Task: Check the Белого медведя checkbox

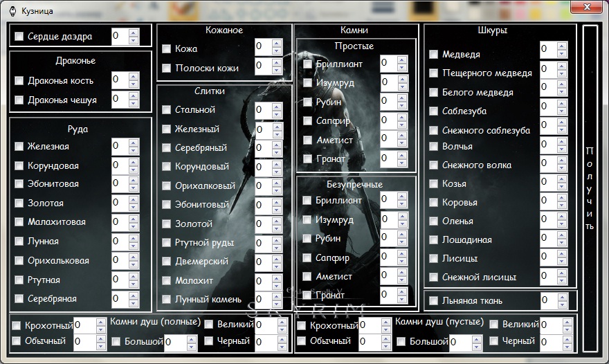Action: tap(433, 92)
